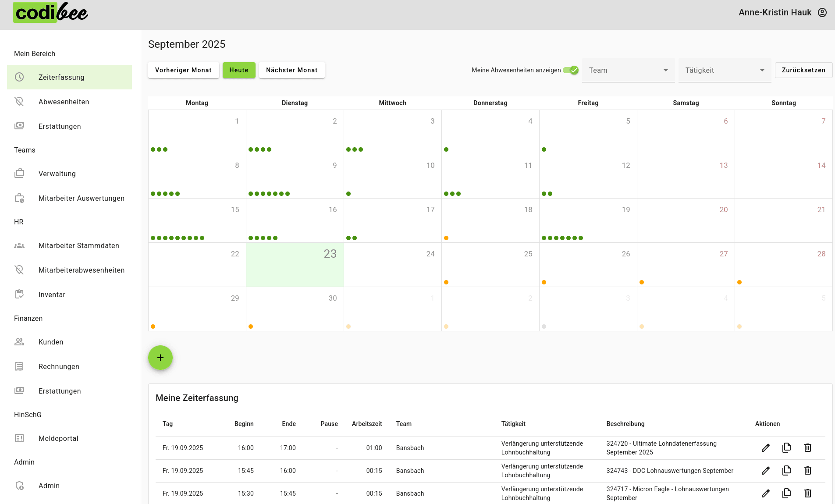This screenshot has width=835, height=504.
Task: Edit the 16:00–17:00 time entry
Action: (765, 447)
